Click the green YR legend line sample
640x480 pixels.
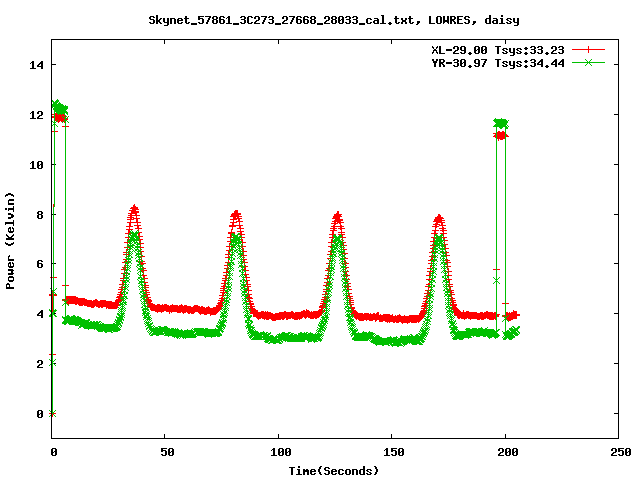pyautogui.click(x=588, y=63)
